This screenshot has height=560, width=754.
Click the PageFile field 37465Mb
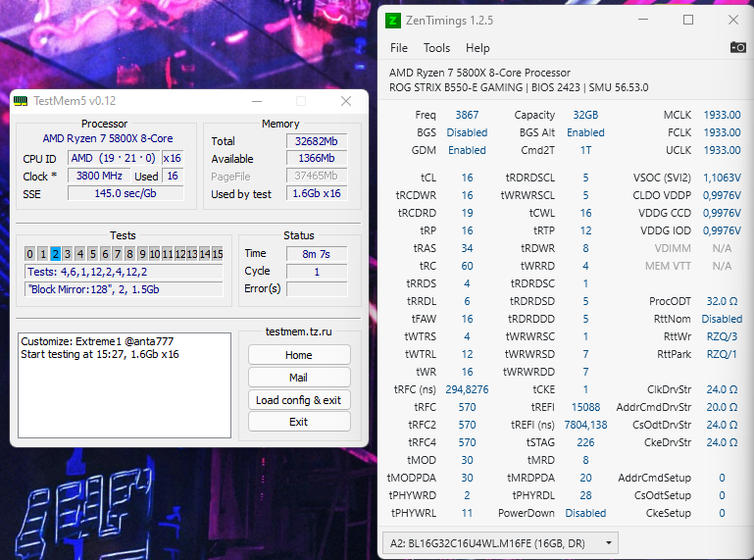coord(317,176)
